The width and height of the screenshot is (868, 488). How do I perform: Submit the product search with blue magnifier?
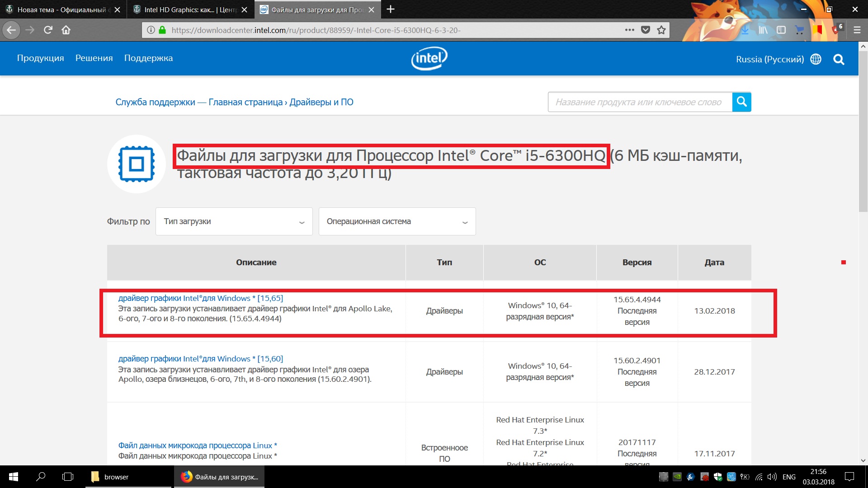coord(741,102)
